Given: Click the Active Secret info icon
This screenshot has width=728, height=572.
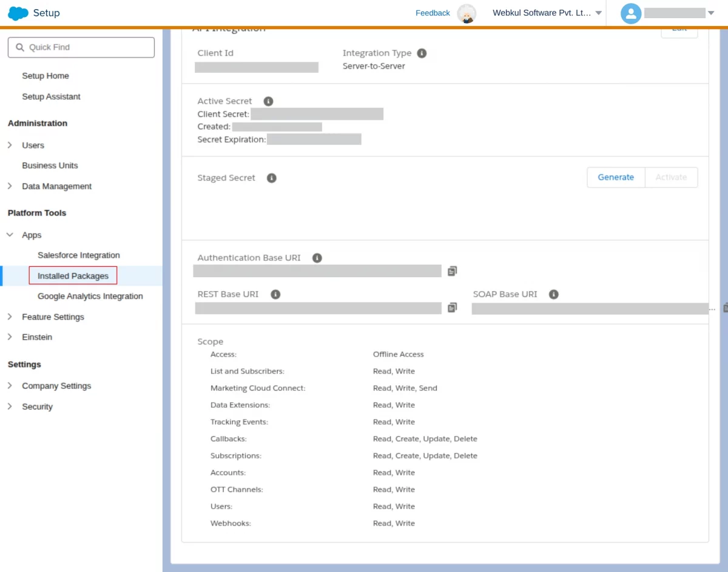Looking at the screenshot, I should click(268, 101).
